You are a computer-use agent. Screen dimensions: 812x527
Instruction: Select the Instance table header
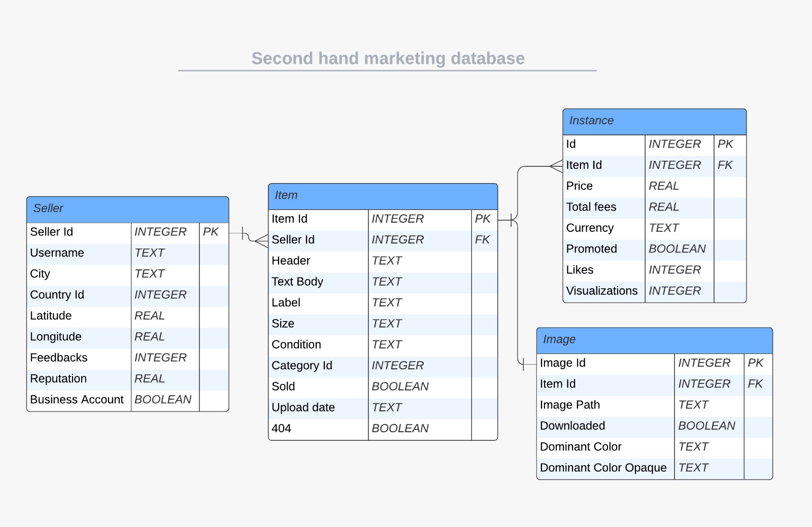click(655, 122)
